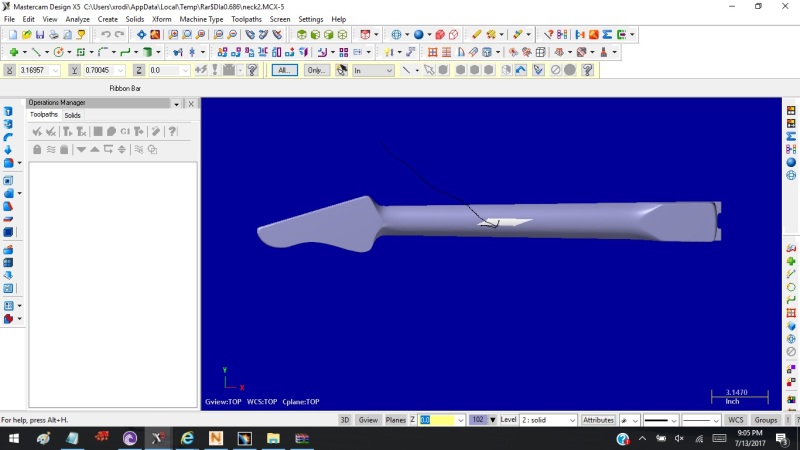This screenshot has height=450, width=800.
Task: Activate the Zoom target magnifier icon
Action: [x=187, y=35]
